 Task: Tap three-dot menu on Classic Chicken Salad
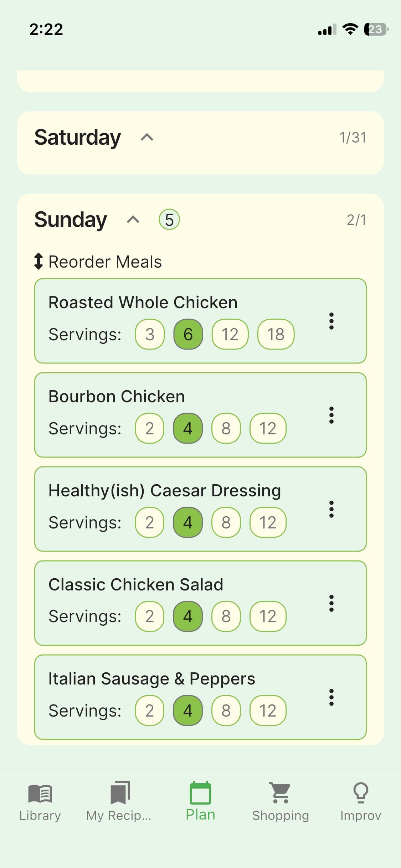331,603
